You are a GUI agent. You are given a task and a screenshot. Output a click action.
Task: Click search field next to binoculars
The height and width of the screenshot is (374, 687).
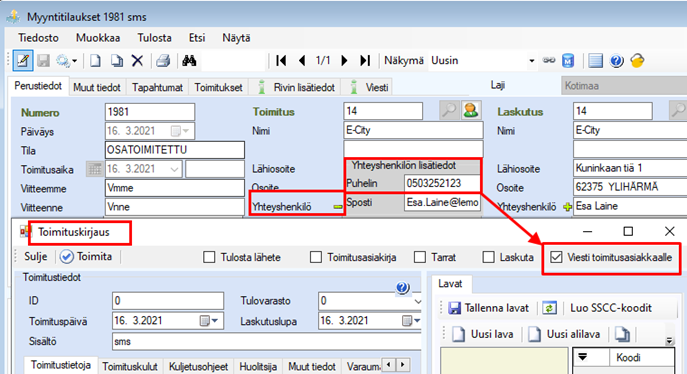click(x=234, y=61)
